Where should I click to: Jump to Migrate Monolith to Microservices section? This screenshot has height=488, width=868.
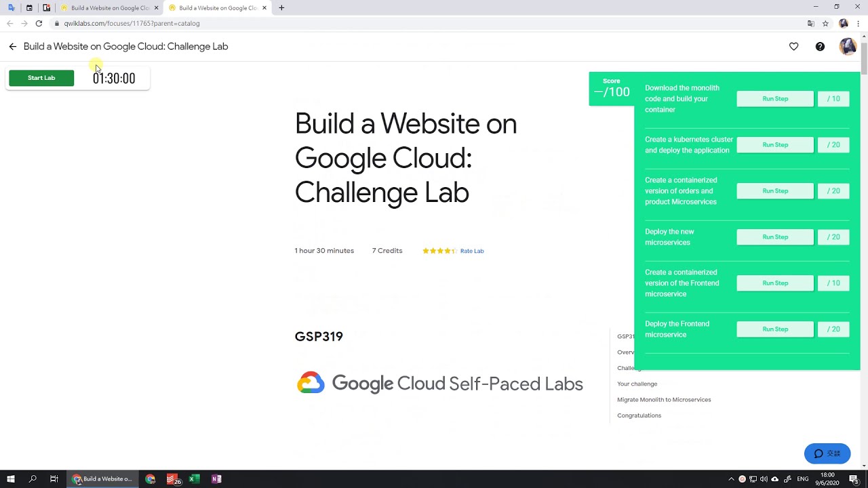tap(664, 400)
